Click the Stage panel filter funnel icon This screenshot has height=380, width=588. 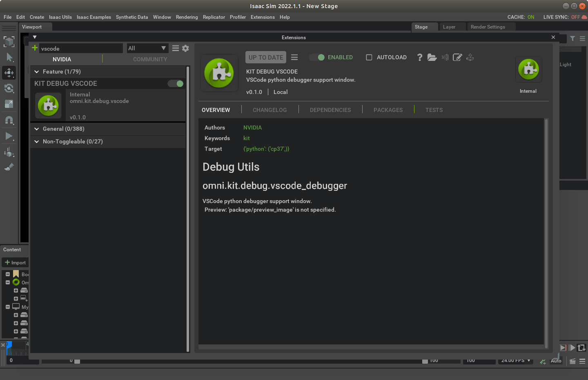coord(572,38)
